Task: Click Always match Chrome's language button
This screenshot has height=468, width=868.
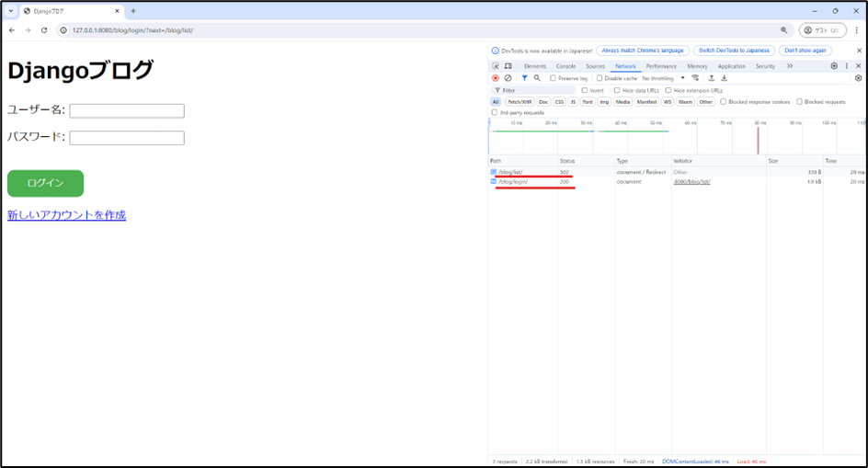Action: pos(643,51)
